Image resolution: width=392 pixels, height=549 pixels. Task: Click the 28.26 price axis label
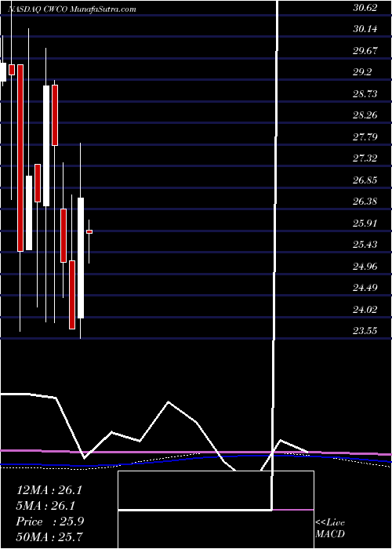tap(365, 115)
